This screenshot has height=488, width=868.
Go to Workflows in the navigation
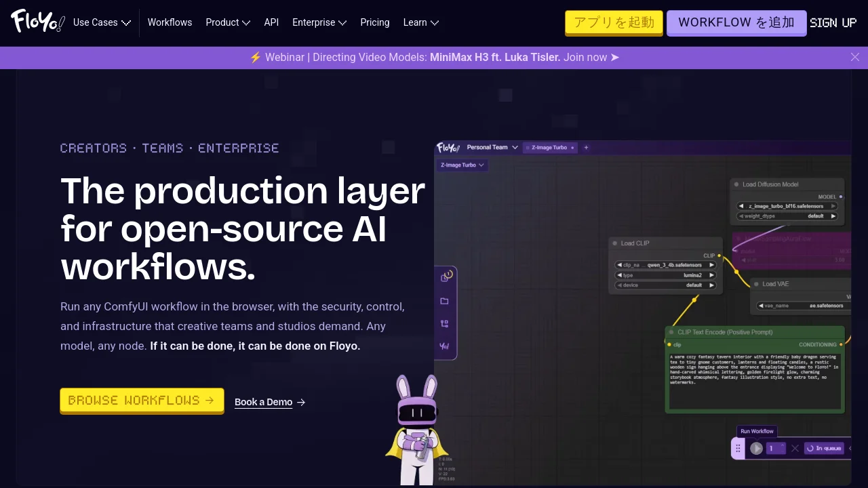[x=170, y=22]
